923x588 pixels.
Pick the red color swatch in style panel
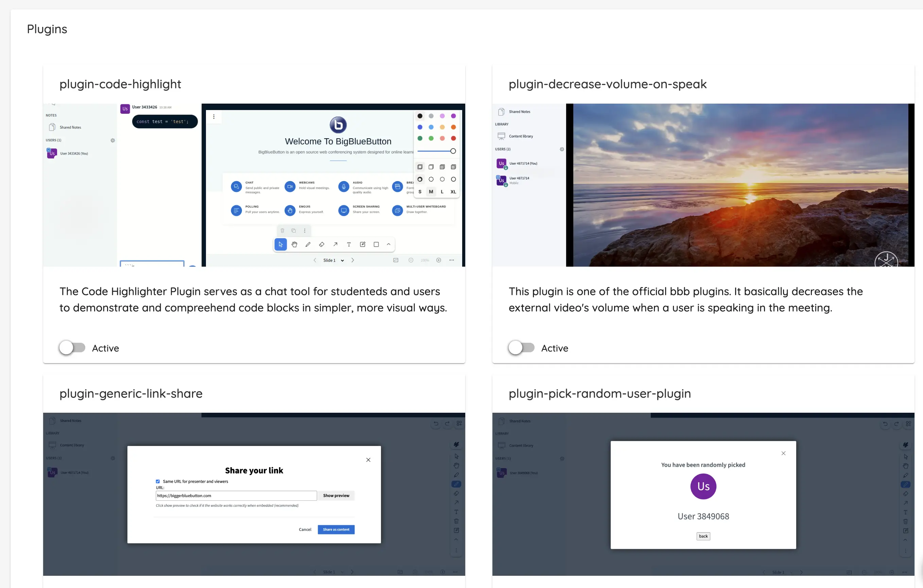coord(453,138)
